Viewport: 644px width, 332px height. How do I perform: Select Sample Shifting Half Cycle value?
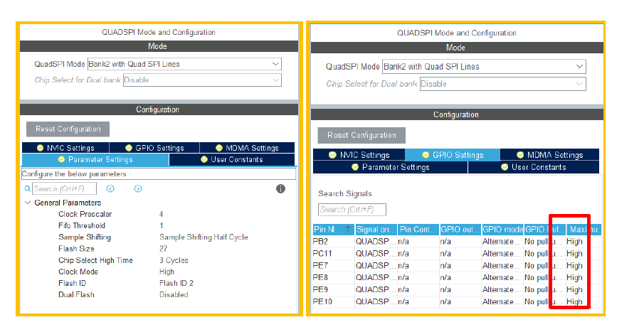204,237
